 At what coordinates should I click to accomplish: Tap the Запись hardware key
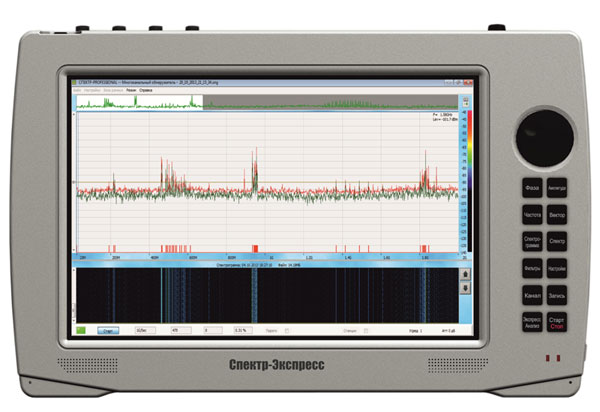[556, 295]
